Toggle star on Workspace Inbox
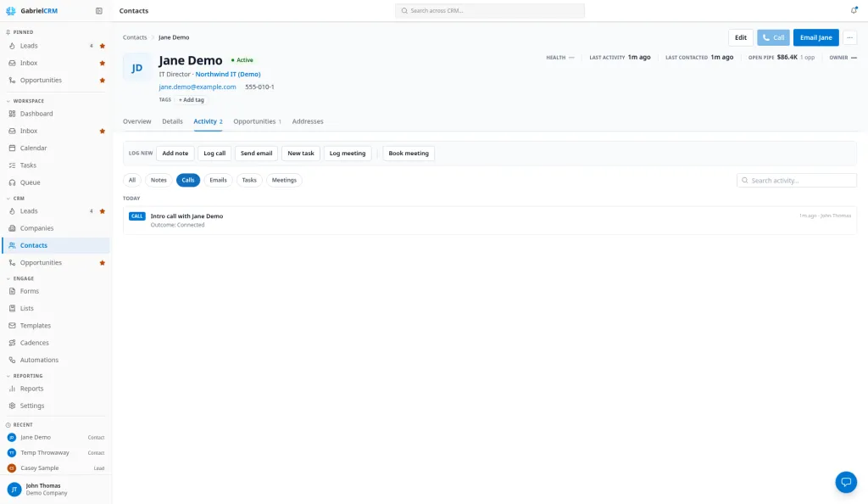Image resolution: width=868 pixels, height=504 pixels. (103, 132)
